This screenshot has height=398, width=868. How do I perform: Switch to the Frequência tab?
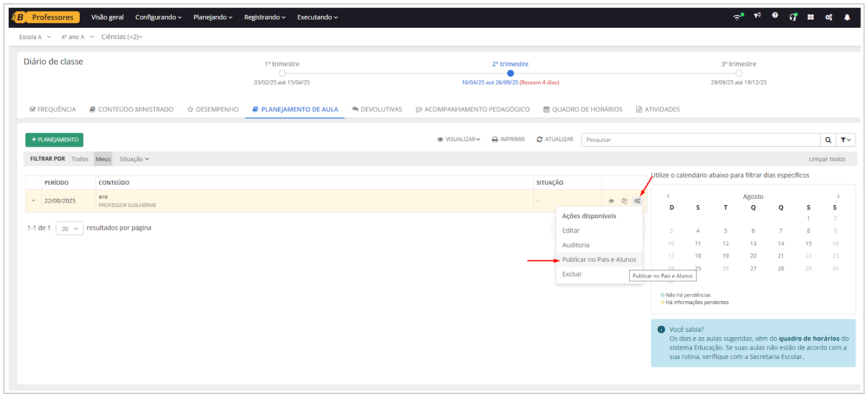click(x=53, y=110)
